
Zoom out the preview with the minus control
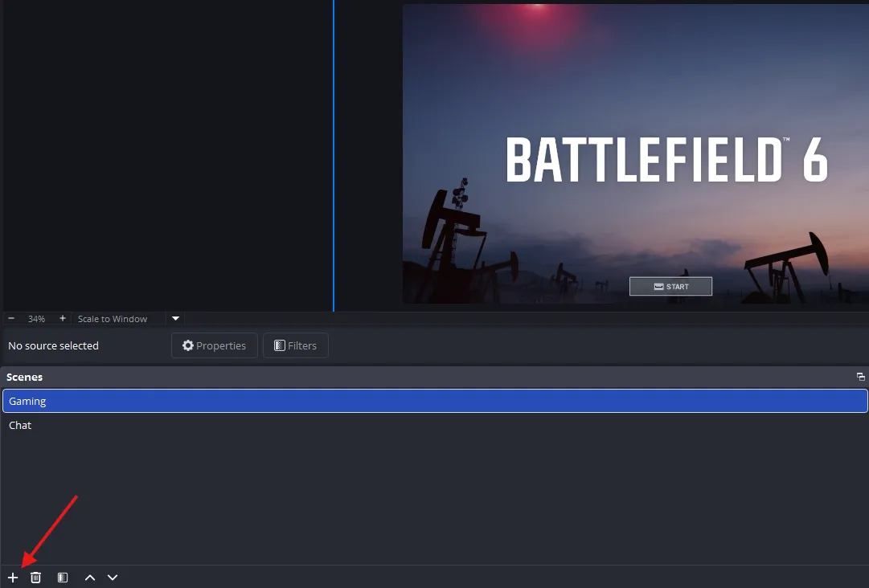click(10, 318)
